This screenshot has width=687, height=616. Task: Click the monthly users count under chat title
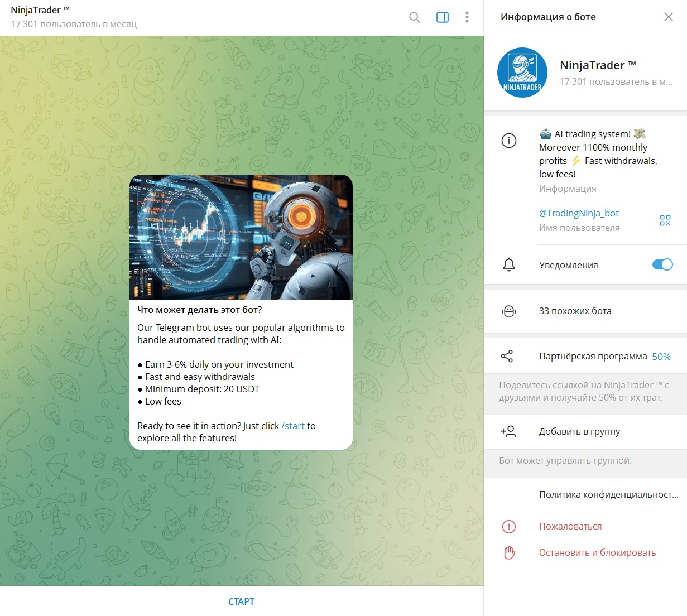pyautogui.click(x=74, y=24)
